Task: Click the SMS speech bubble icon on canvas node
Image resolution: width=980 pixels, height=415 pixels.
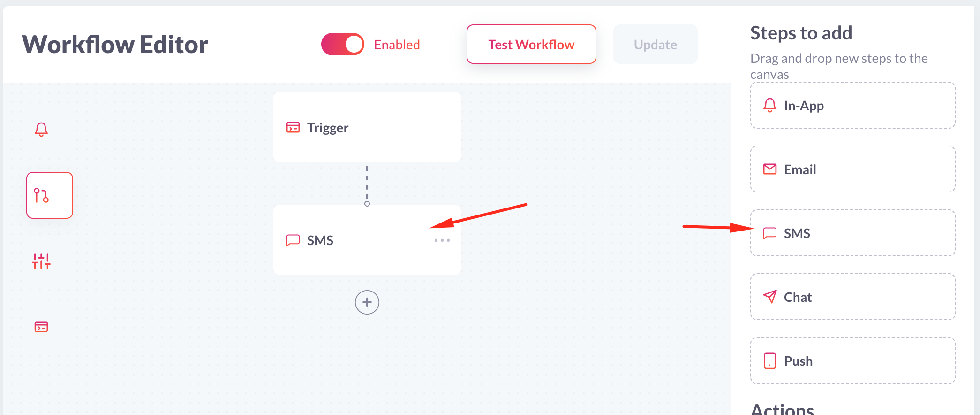Action: [293, 240]
